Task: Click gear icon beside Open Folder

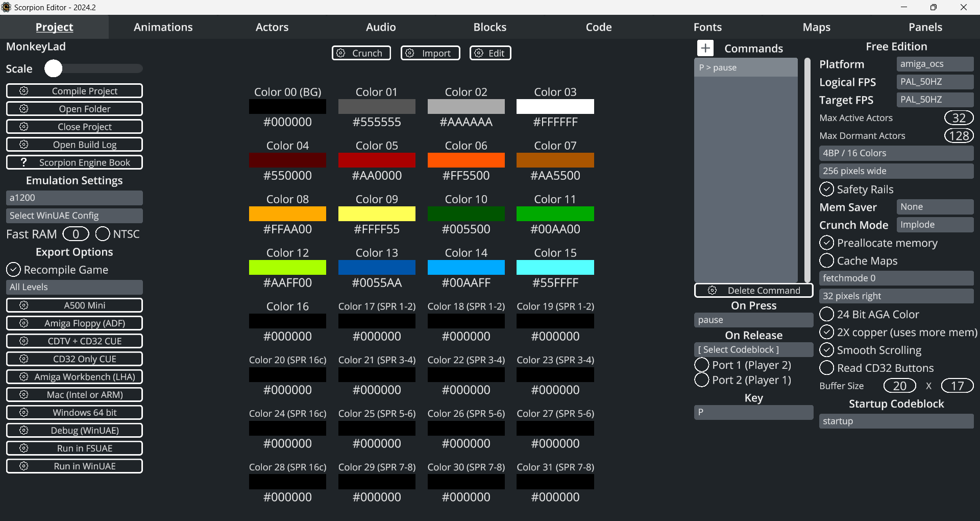Action: [x=24, y=109]
